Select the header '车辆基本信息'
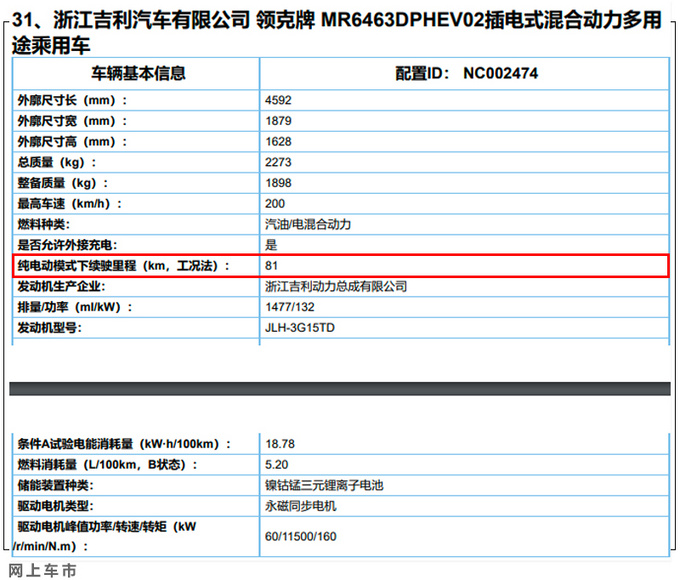680x580 pixels. 138,73
